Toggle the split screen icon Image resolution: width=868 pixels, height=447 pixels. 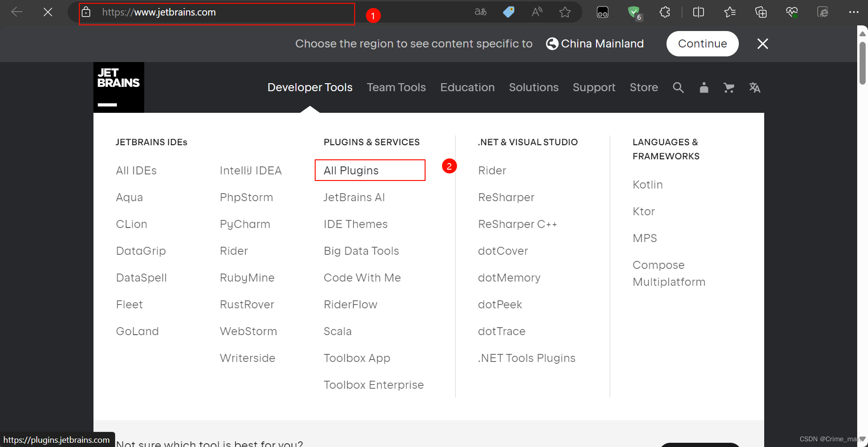pyautogui.click(x=698, y=12)
